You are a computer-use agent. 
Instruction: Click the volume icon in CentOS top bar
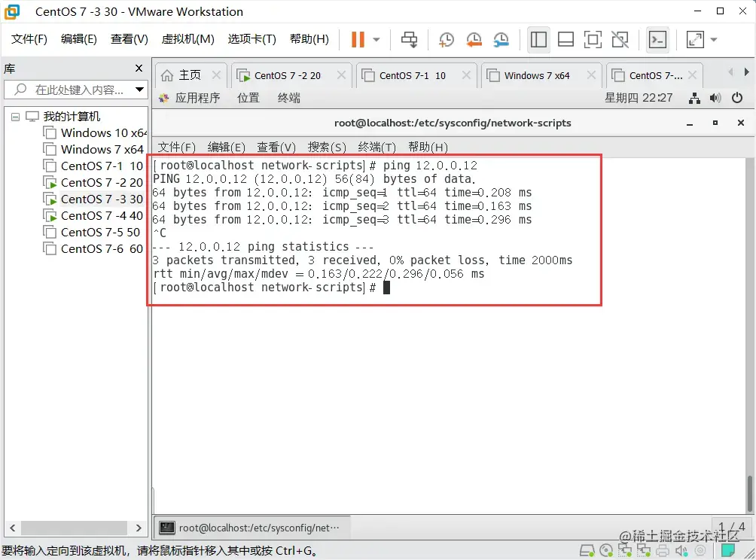pos(715,99)
